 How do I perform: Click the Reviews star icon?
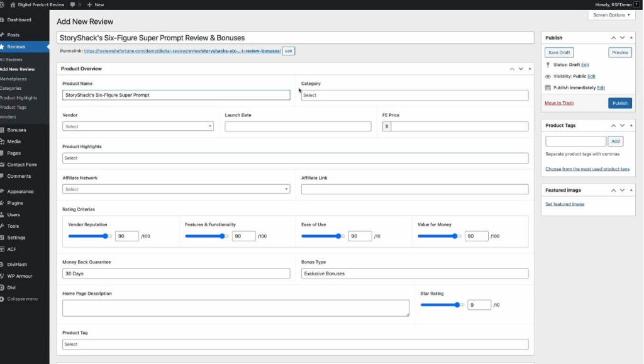tap(2, 47)
